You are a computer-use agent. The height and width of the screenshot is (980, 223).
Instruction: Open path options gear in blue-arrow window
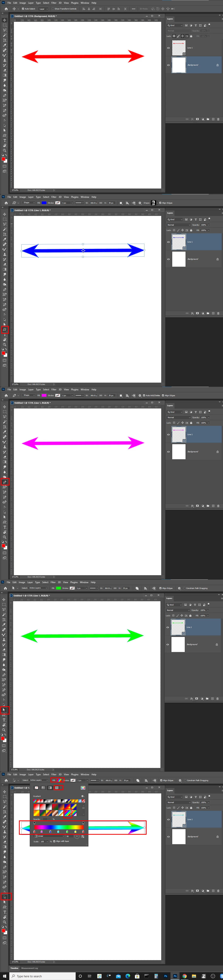[140, 203]
